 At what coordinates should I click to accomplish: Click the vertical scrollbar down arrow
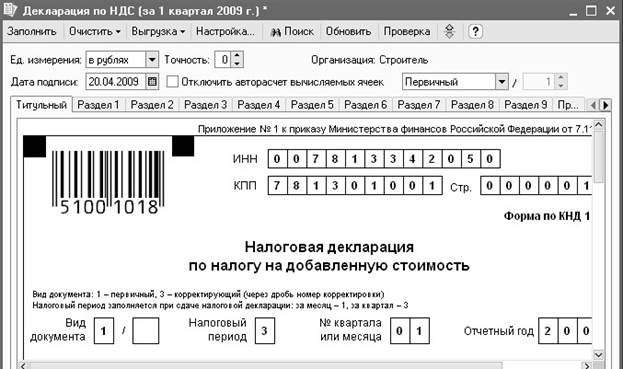click(598, 354)
